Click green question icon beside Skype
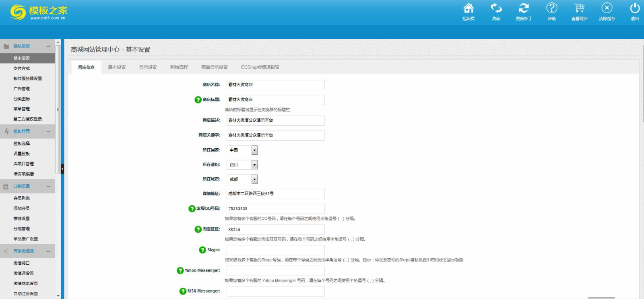 pyautogui.click(x=202, y=250)
